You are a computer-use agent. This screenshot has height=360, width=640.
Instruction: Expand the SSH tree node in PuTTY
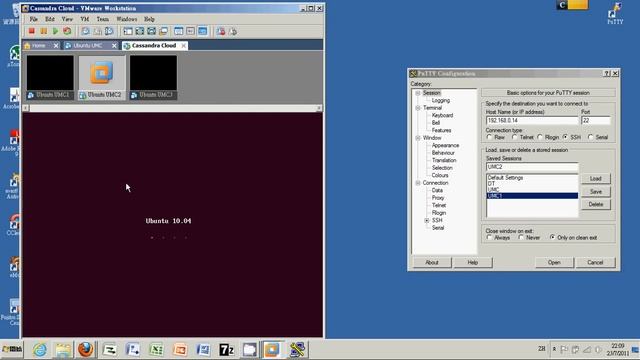pos(427,220)
